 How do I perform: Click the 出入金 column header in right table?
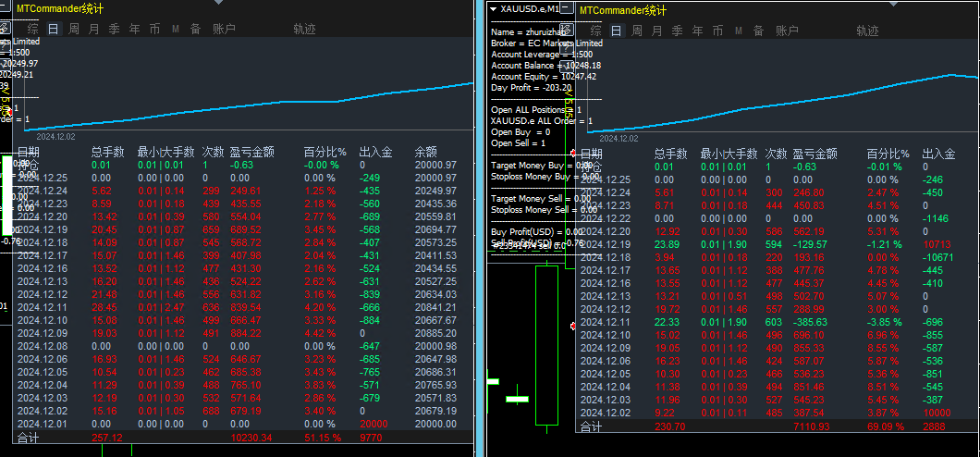(938, 154)
